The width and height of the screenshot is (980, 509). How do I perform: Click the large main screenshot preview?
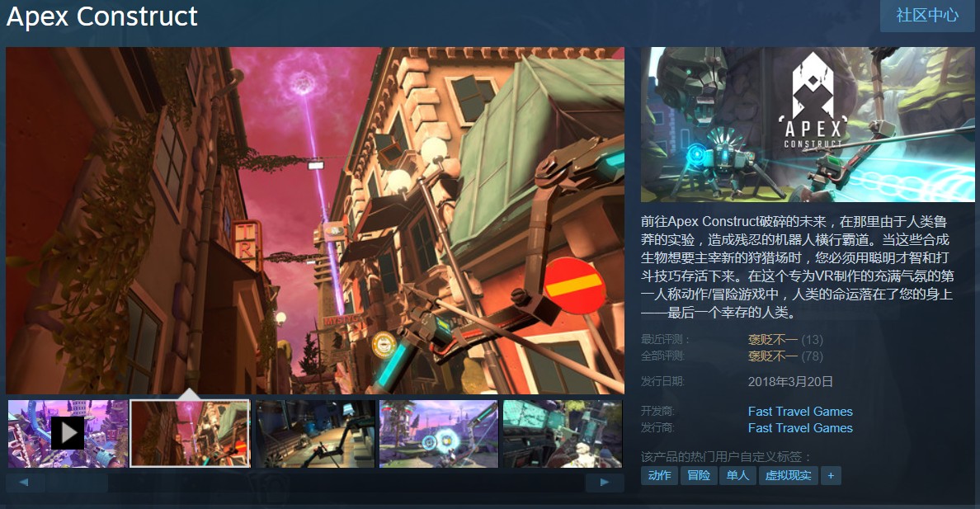315,220
